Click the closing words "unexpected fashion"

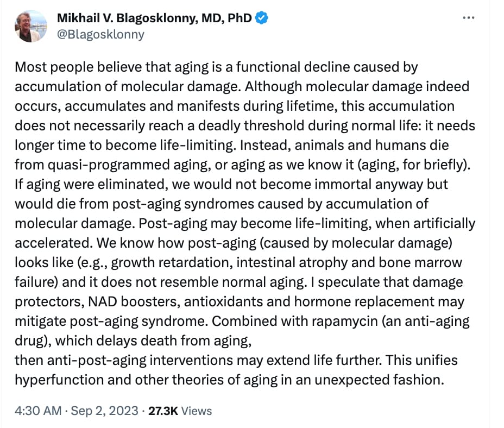(379, 380)
